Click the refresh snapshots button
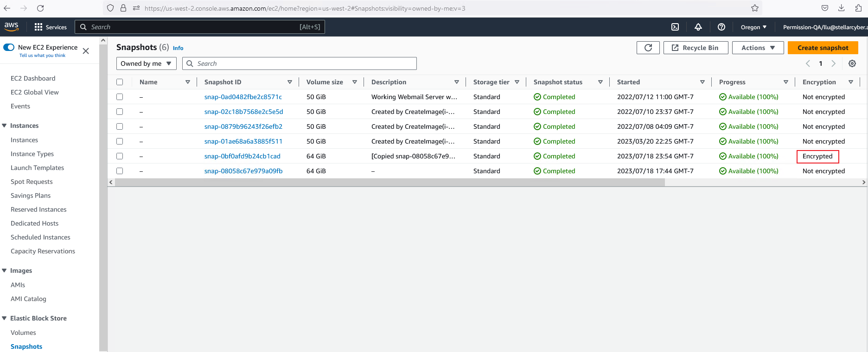Viewport: 868px width, 352px height. [648, 48]
